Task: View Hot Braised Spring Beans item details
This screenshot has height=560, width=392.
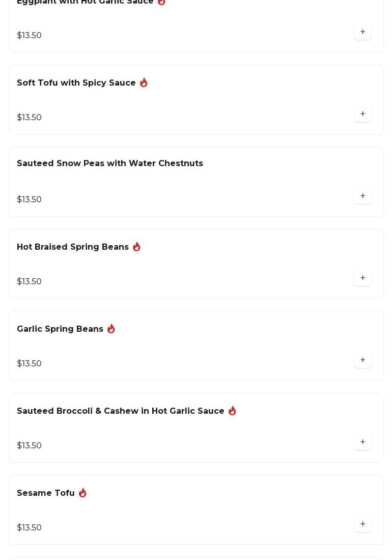Action: pos(73,247)
